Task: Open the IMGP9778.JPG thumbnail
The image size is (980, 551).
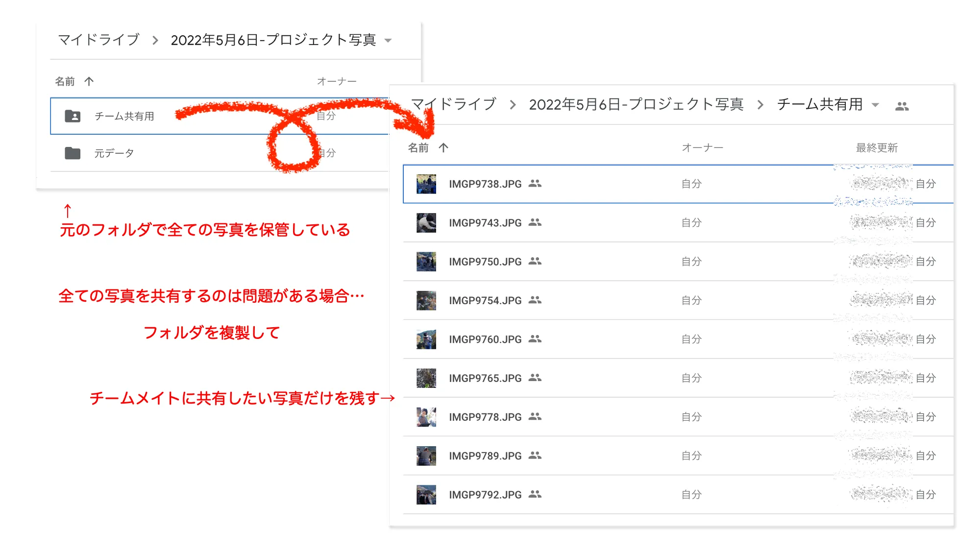Action: [x=426, y=417]
